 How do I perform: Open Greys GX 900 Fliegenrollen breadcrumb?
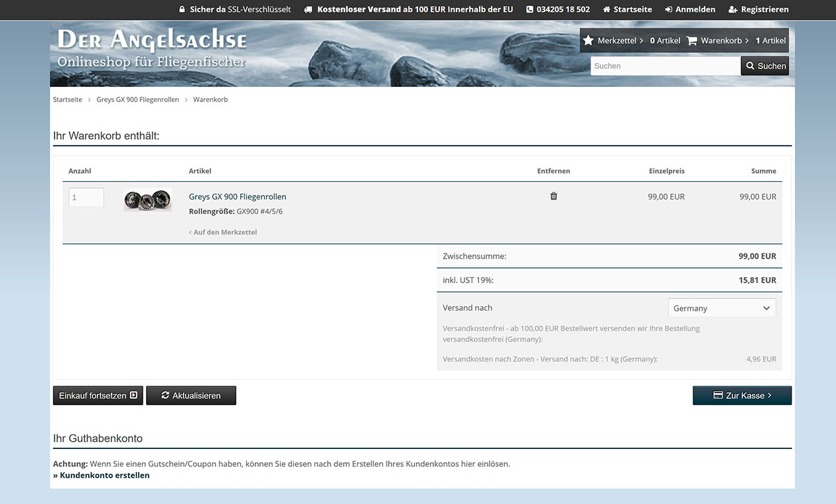click(x=138, y=99)
